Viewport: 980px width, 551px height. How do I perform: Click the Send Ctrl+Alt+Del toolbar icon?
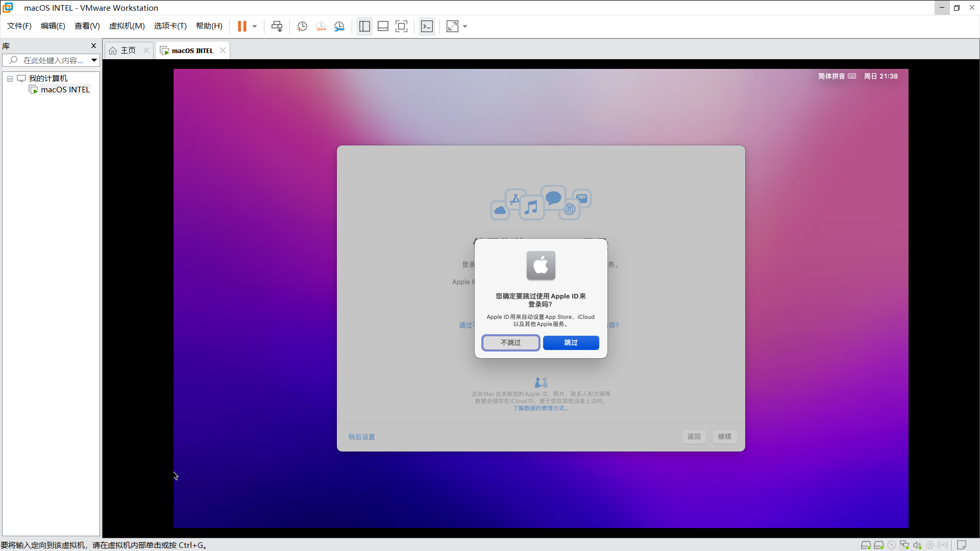pyautogui.click(x=277, y=27)
